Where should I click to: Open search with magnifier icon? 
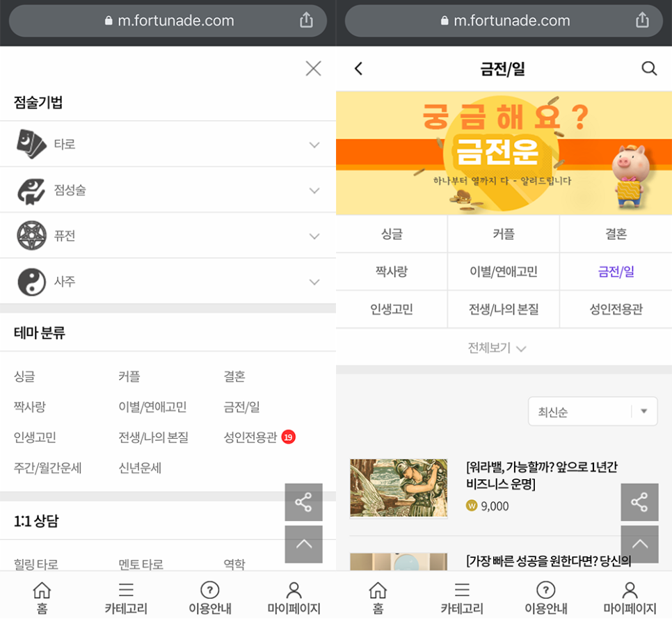[649, 69]
